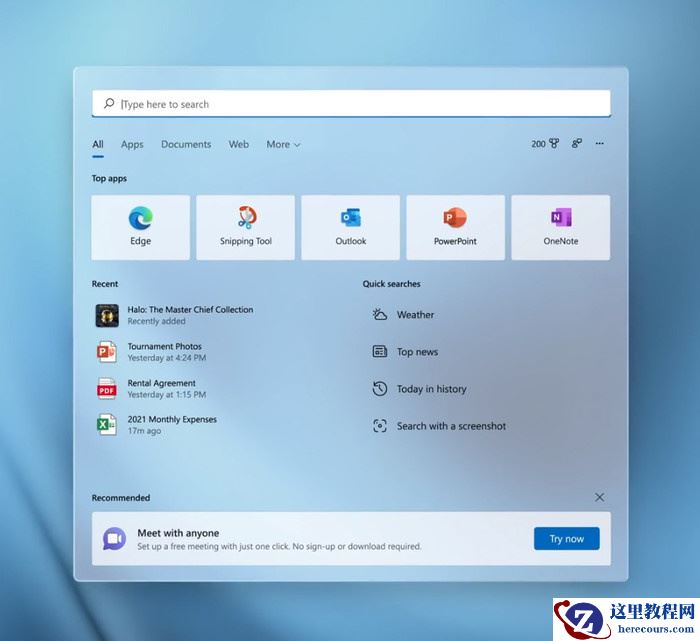The width and height of the screenshot is (700, 641).
Task: Click the Rental Agreement PDF icon
Action: click(x=107, y=389)
